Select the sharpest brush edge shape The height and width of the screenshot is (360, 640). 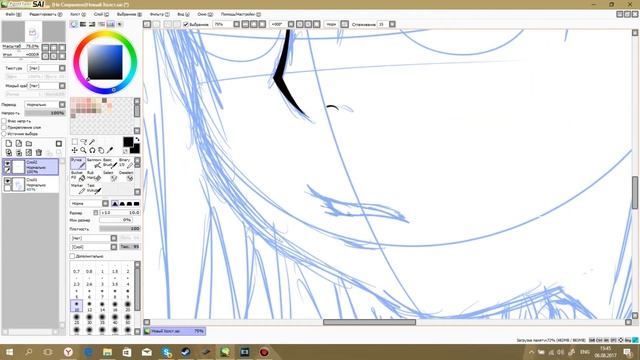click(x=115, y=203)
